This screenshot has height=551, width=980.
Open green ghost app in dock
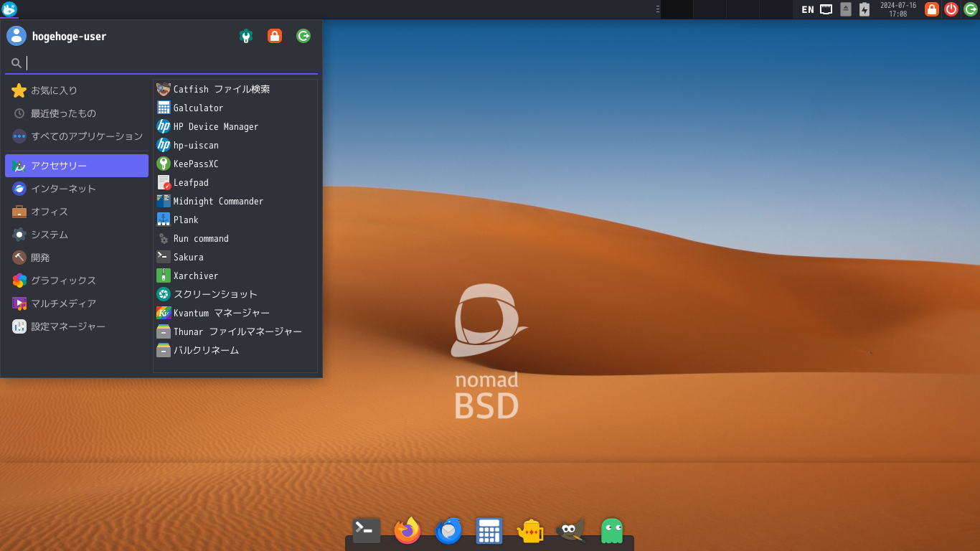[x=612, y=530]
